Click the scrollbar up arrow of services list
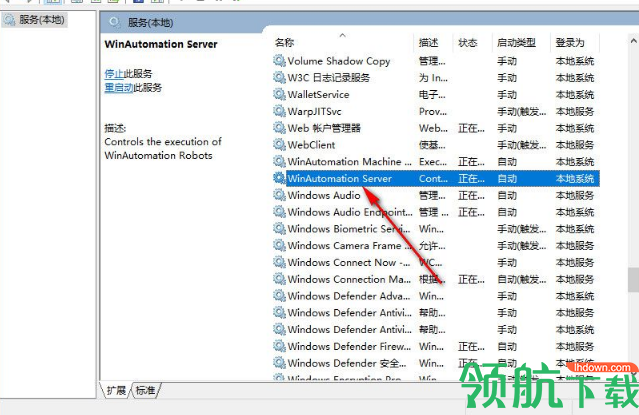This screenshot has width=639, height=415. click(633, 41)
